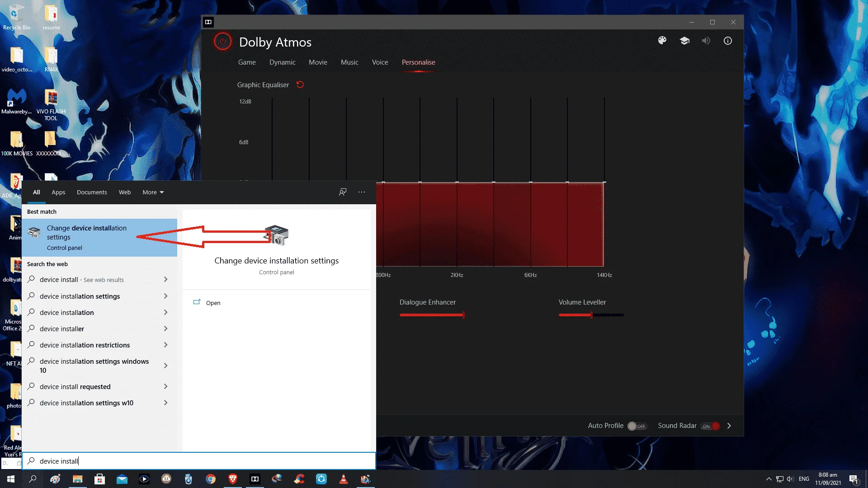Open the taskbar clock showing 8:08 am

coord(828,479)
